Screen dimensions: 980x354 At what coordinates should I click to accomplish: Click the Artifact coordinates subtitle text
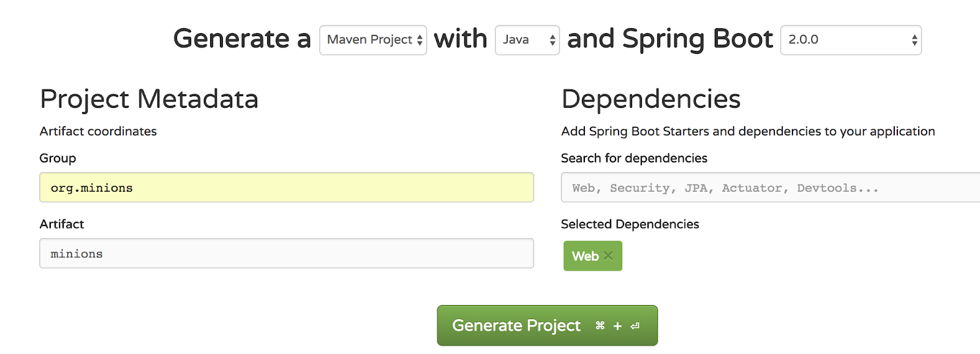(x=98, y=131)
